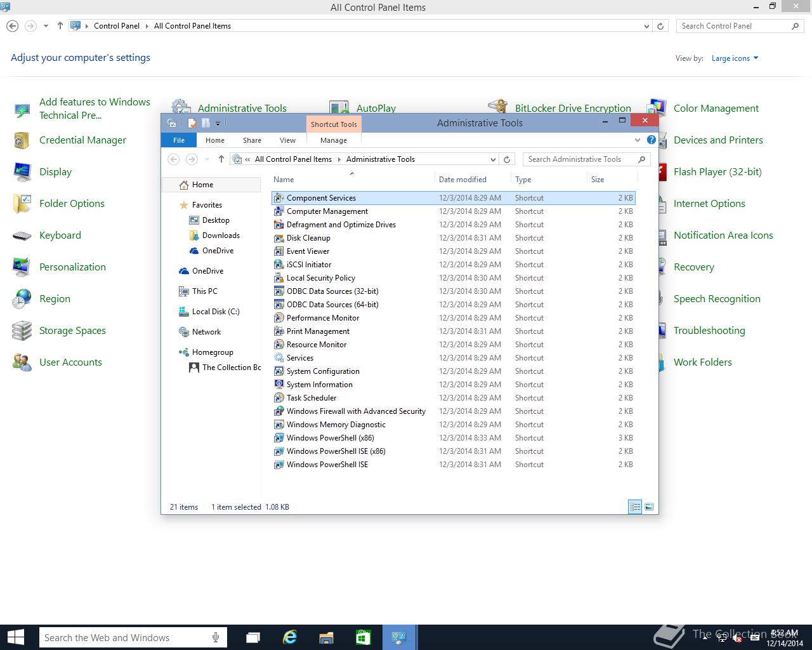Expand the Administrative Tools address bar dropdown
Viewport: 812px width, 650px height.
(x=493, y=159)
